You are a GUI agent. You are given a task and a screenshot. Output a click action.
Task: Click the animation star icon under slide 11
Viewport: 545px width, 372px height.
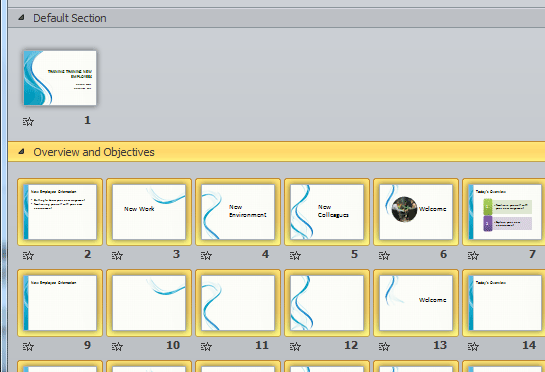pos(206,346)
